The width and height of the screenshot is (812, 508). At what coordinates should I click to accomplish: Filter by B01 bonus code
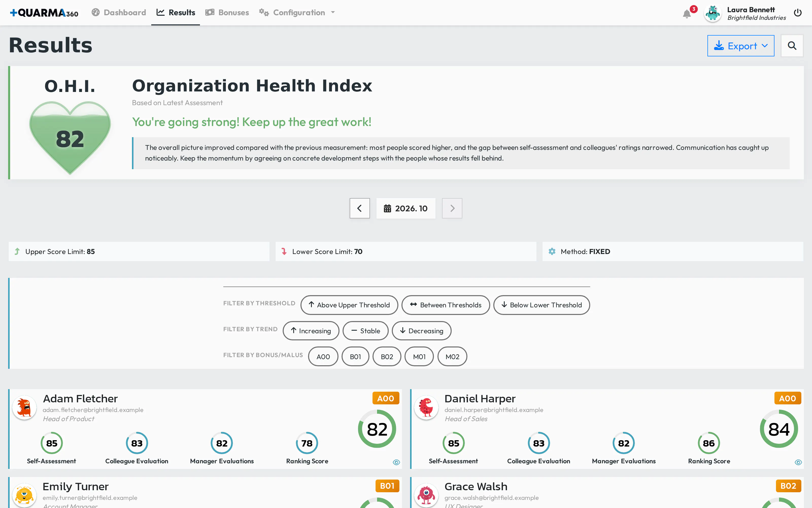(355, 356)
